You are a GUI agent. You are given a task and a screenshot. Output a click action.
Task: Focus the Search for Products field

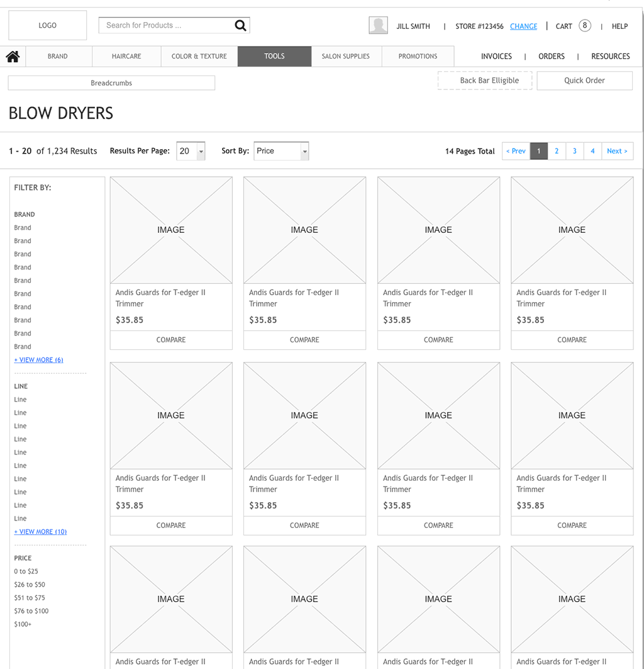click(x=174, y=25)
